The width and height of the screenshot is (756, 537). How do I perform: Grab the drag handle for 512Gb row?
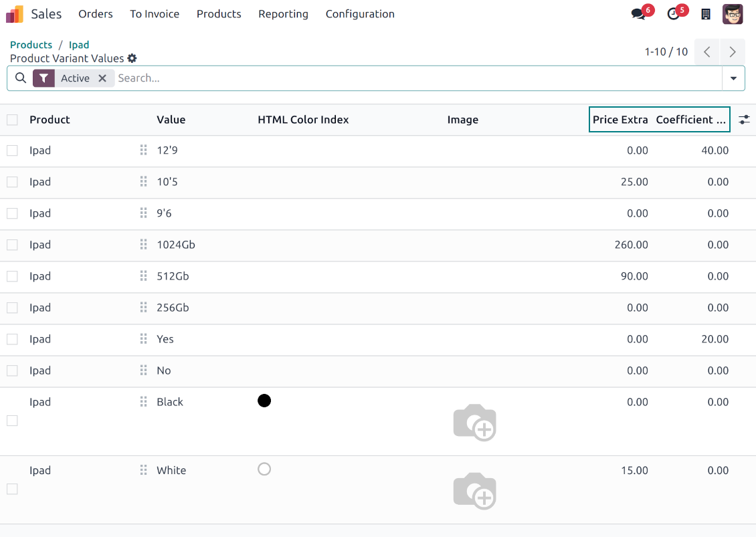[143, 276]
